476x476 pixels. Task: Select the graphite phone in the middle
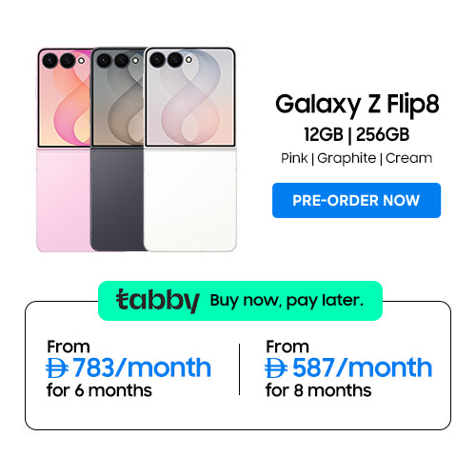click(x=117, y=149)
